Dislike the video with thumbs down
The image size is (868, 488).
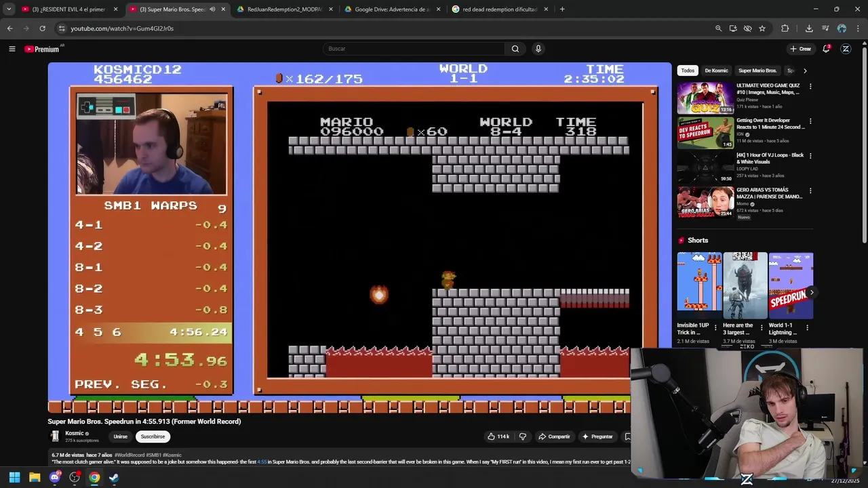(x=522, y=436)
